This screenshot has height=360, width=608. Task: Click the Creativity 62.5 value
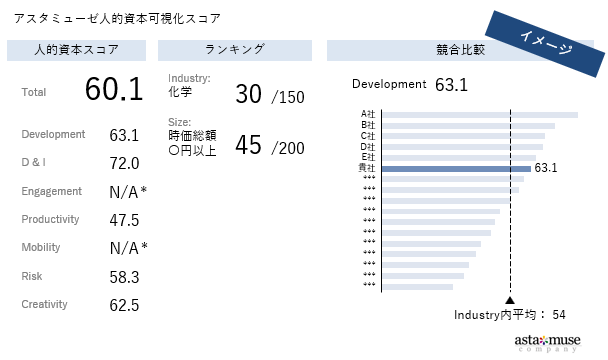(x=124, y=305)
